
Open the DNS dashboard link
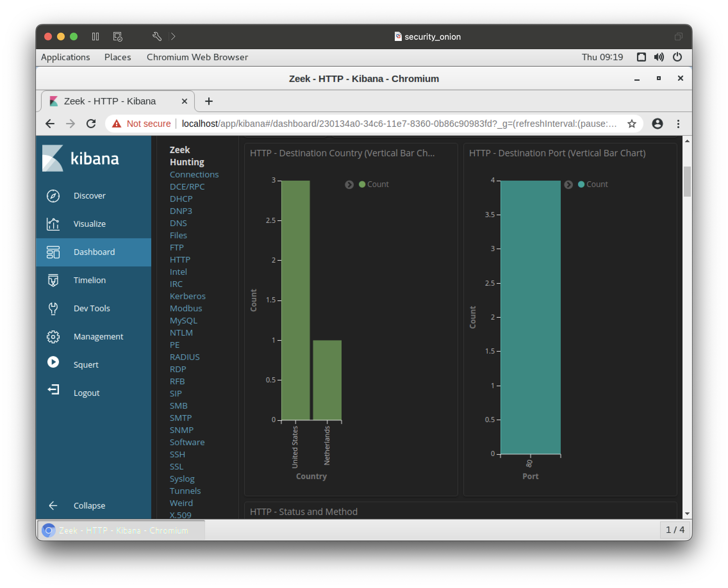(178, 223)
